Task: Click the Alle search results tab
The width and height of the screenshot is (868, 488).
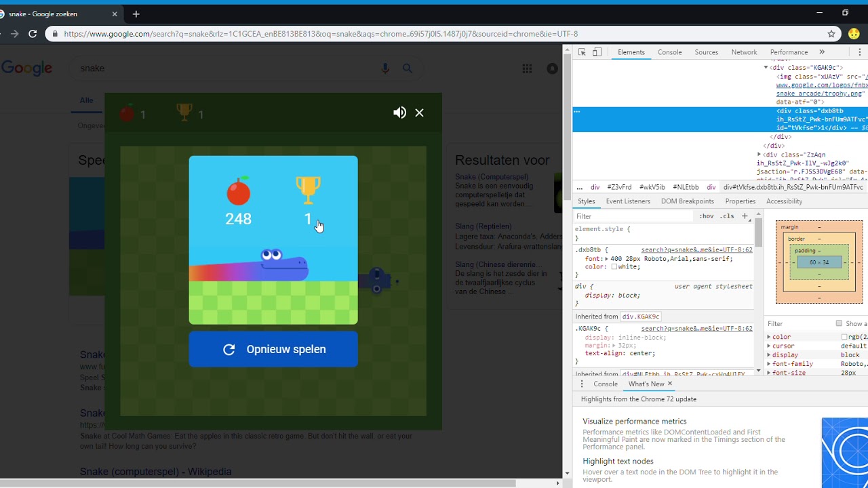Action: 86,100
